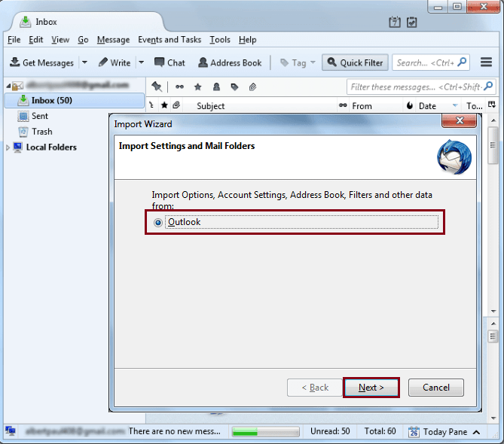The width and height of the screenshot is (504, 444).
Task: Open the Get Messages dropdown arrow
Action: click(84, 62)
